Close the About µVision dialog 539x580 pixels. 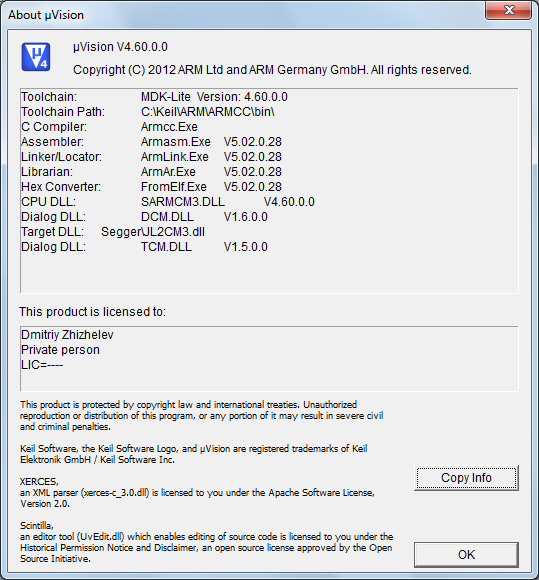point(509,10)
